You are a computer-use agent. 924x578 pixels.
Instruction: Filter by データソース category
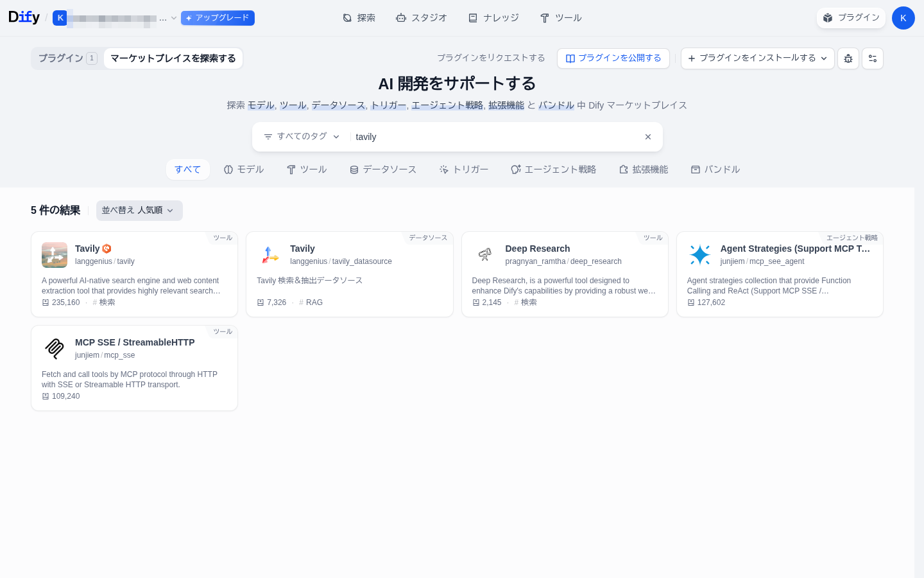point(383,170)
